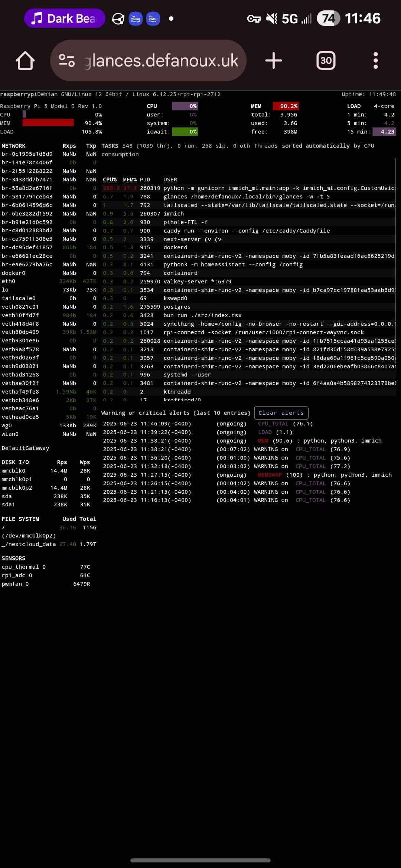The width and height of the screenshot is (401, 868).
Task: Sort processes by USER column header
Action: 170,180
